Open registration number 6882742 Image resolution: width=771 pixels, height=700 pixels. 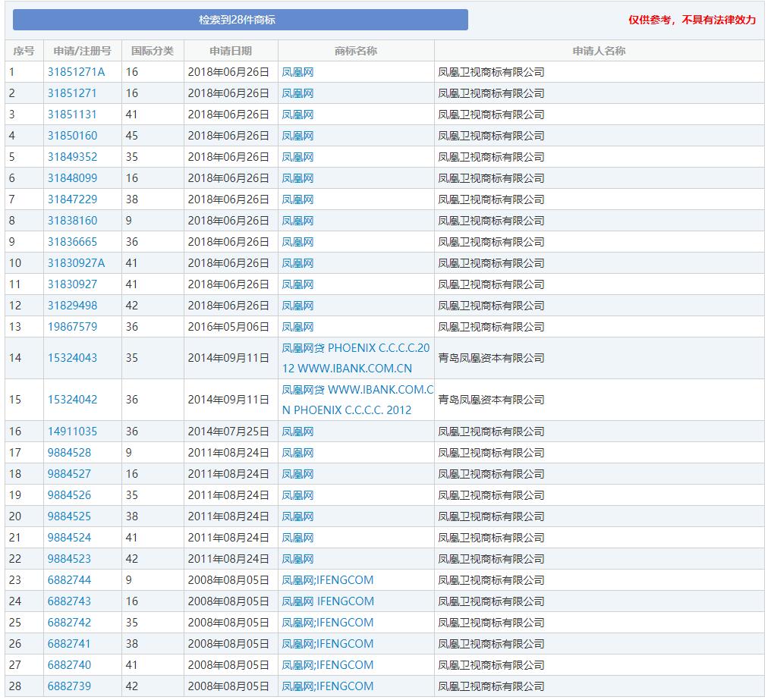coord(69,623)
